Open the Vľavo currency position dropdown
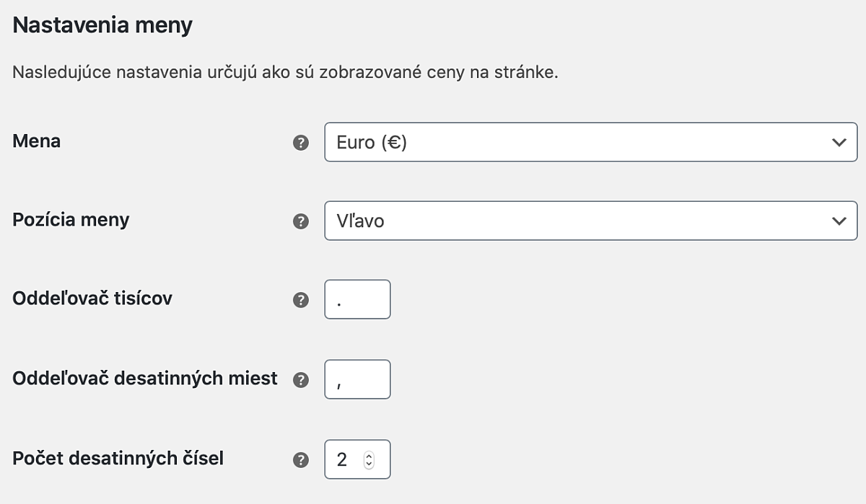Viewport: 866px width, 504px height. point(590,221)
